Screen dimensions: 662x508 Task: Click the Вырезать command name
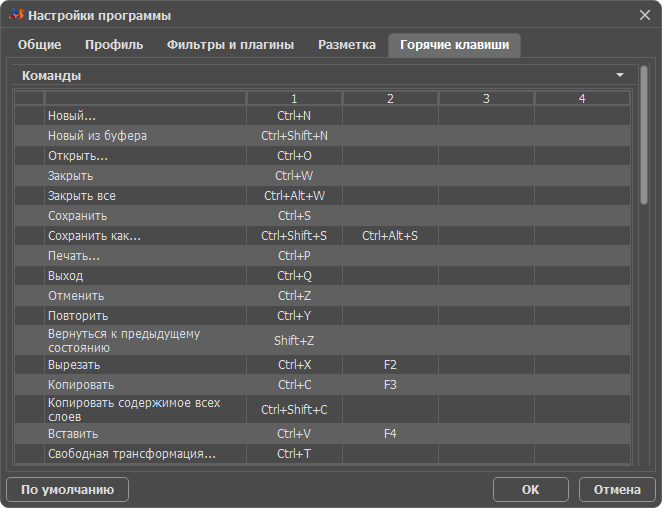[145, 365]
